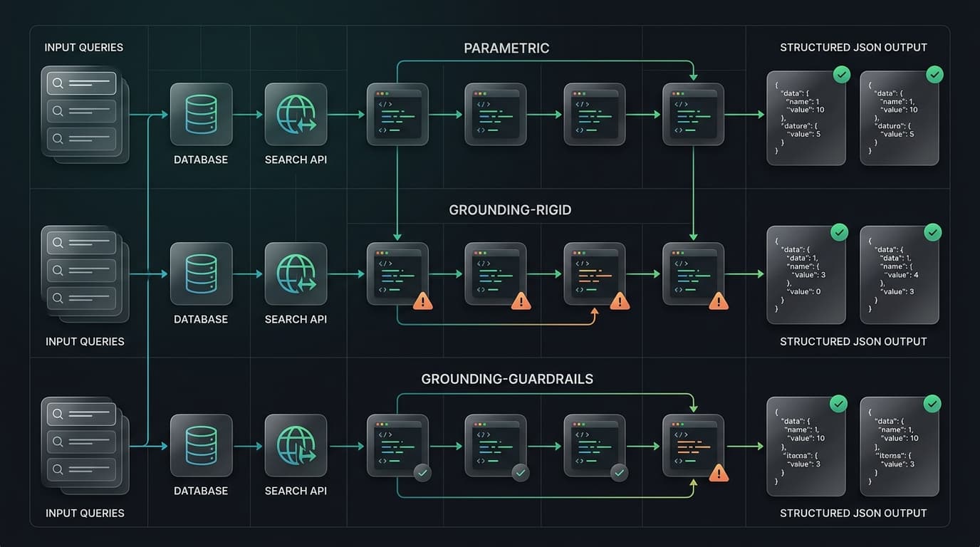Select the third code node under GROUNDING-GUARDRAILS
This screenshot has height=547, width=980.
(595, 446)
